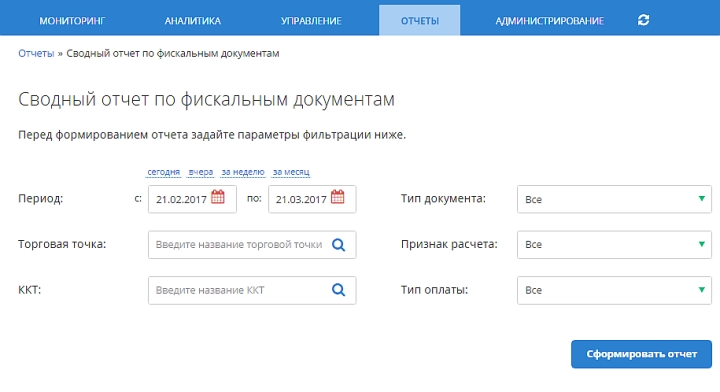Set period to вчера
The image size is (720, 392).
click(201, 172)
